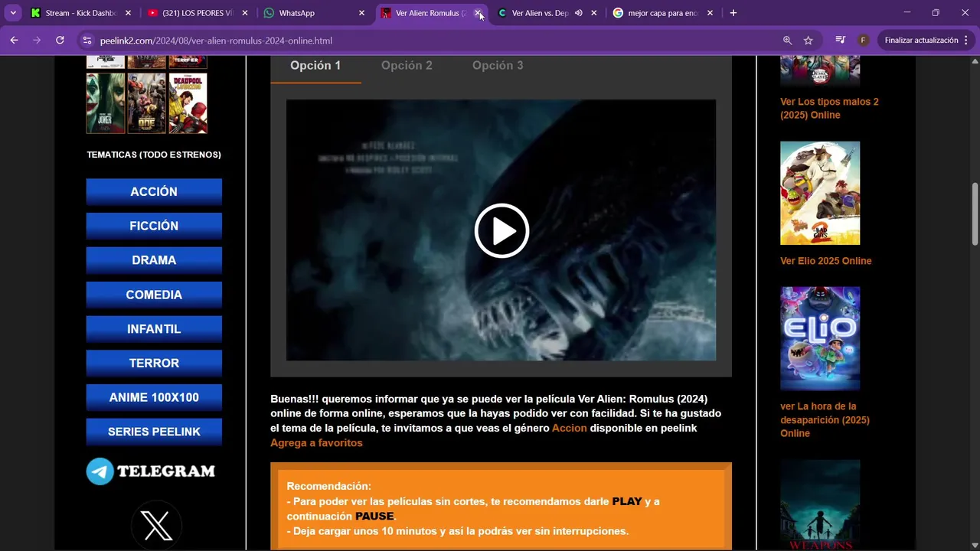Bookmark this page with star
This screenshot has height=551, width=980.
[x=808, y=41]
